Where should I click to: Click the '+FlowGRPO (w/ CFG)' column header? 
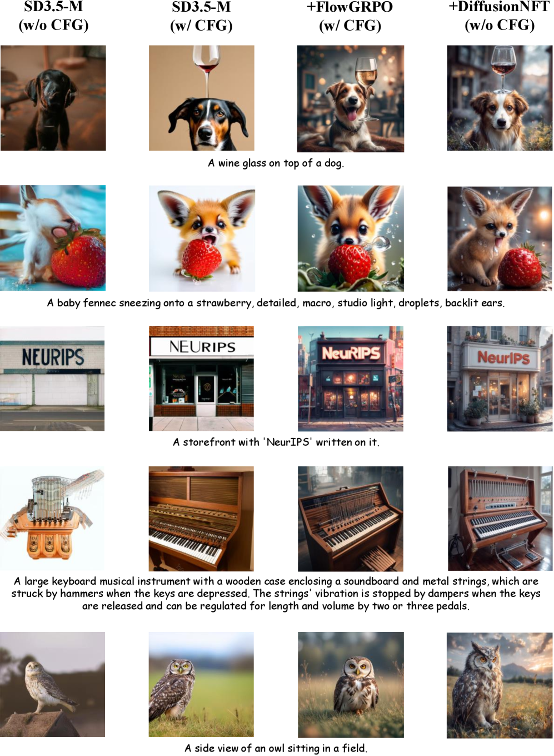(350, 16)
